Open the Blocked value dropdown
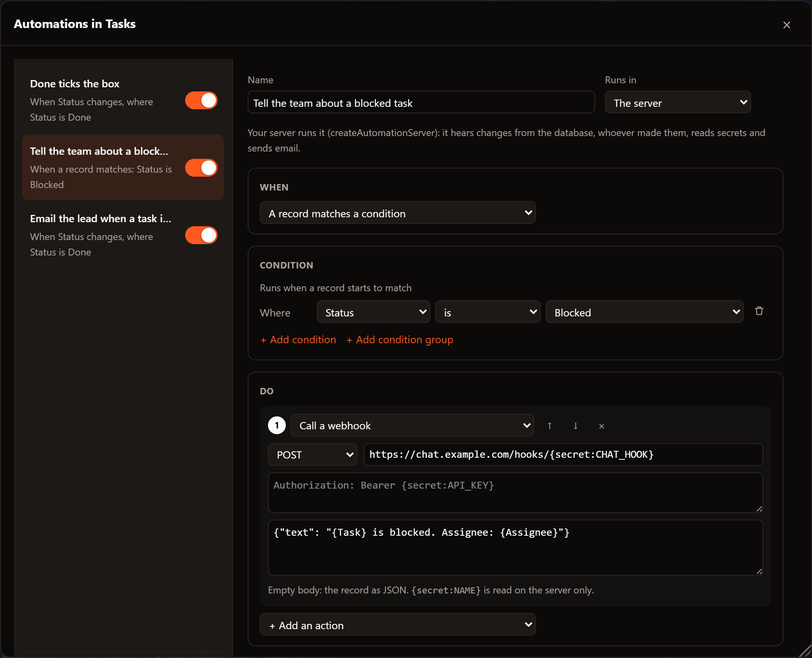This screenshot has height=658, width=812. (x=644, y=312)
